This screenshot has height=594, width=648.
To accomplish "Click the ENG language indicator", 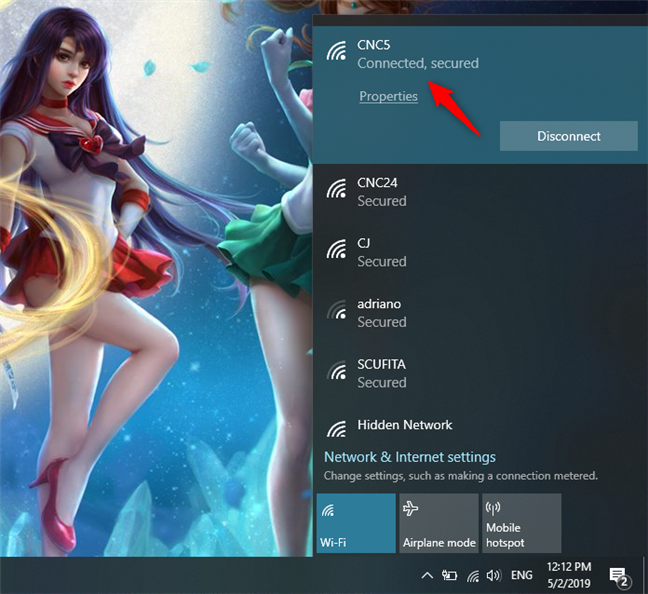I will click(522, 575).
